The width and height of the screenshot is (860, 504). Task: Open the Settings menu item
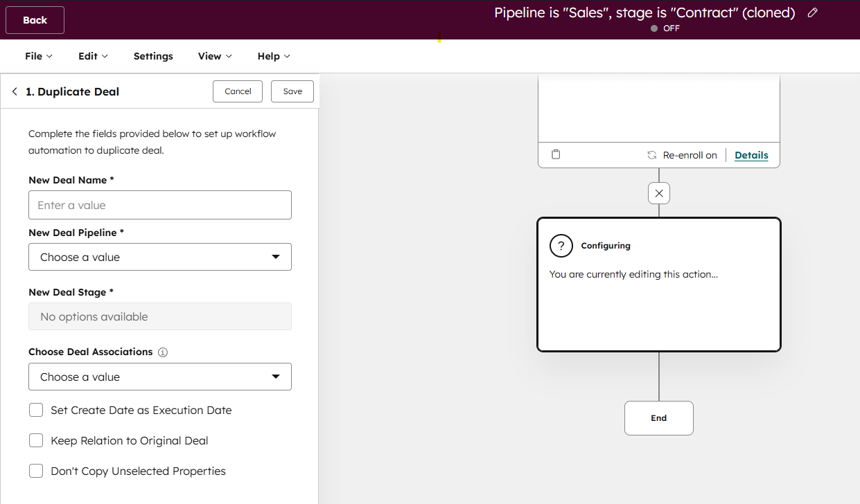153,56
